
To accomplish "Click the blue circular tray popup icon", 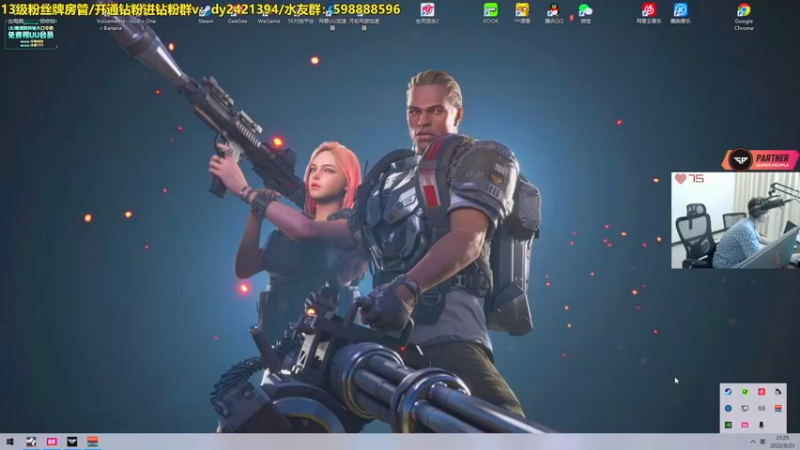I will pyautogui.click(x=728, y=408).
